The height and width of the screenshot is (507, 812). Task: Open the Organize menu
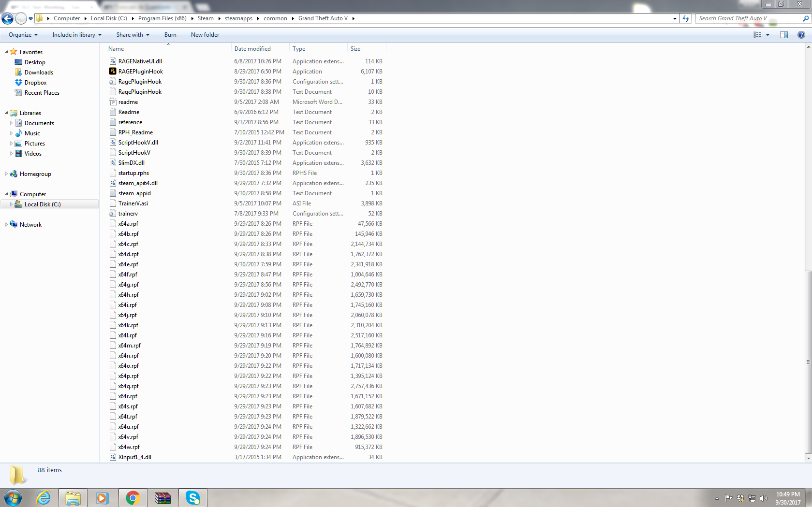[x=23, y=35]
